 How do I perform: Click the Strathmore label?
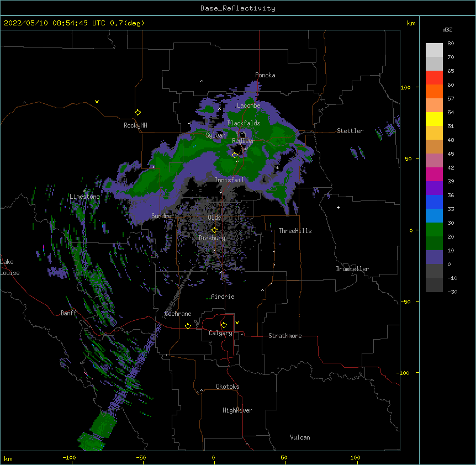click(x=285, y=336)
